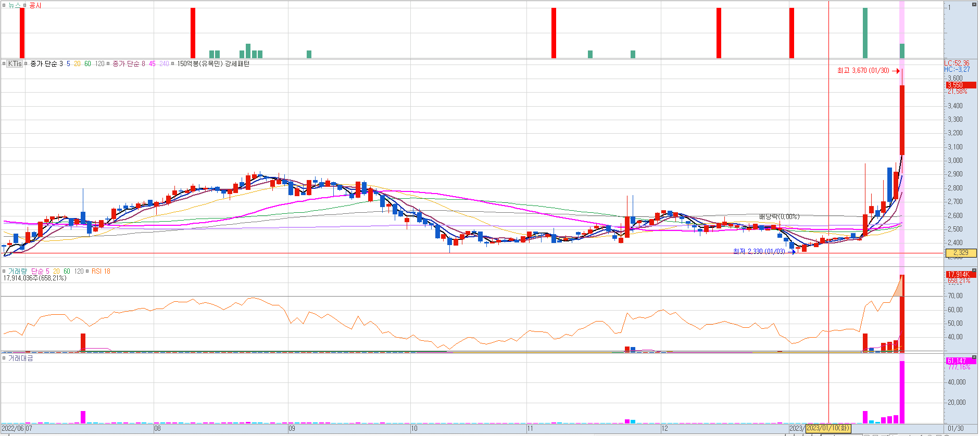This screenshot has width=980, height=436.
Task: Click the square marker beside 공시 label
Action: pos(25,5)
